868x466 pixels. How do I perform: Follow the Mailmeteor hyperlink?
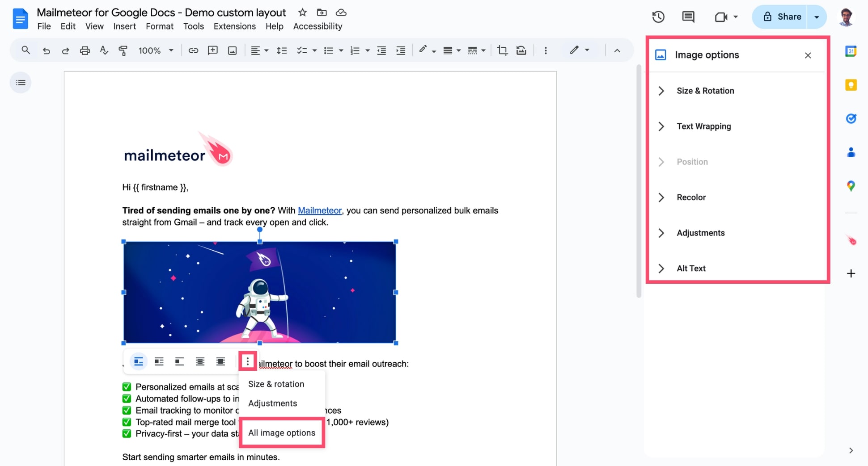(x=320, y=210)
